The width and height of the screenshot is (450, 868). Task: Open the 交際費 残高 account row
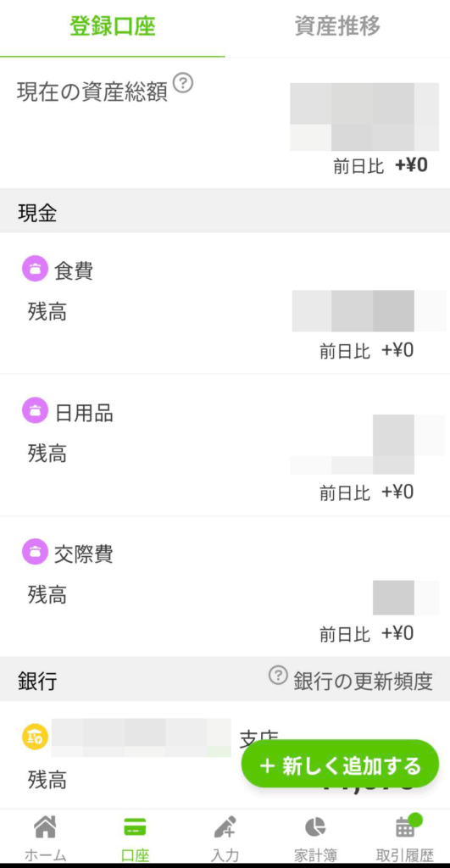click(225, 587)
